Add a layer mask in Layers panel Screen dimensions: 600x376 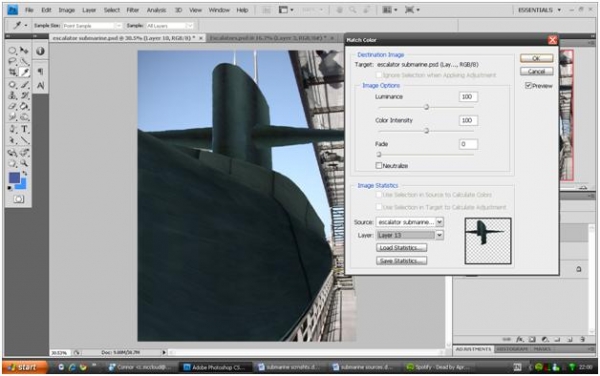(532, 339)
